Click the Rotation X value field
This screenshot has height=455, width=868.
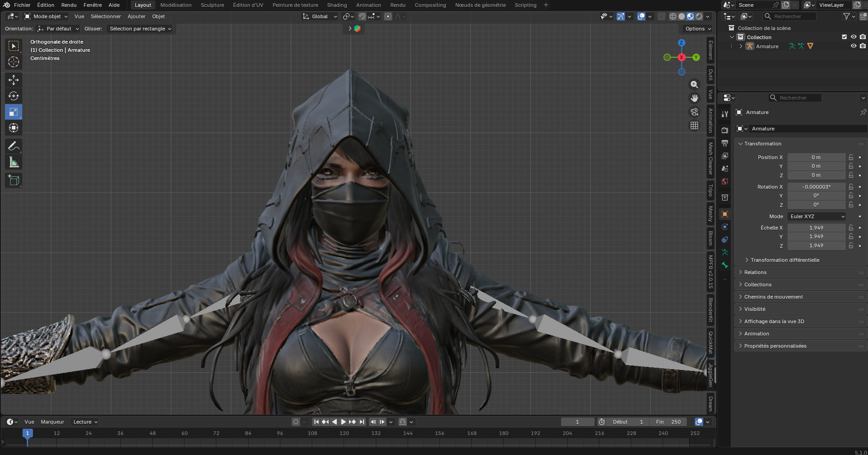click(x=816, y=187)
